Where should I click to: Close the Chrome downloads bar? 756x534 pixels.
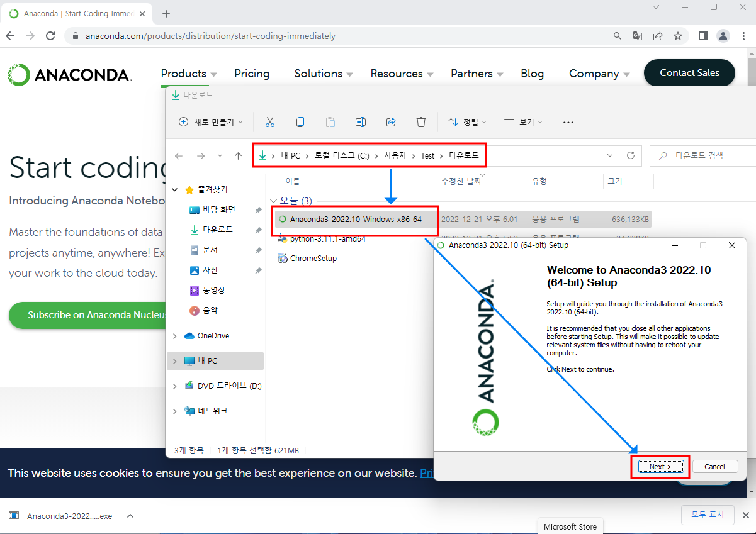pos(745,515)
